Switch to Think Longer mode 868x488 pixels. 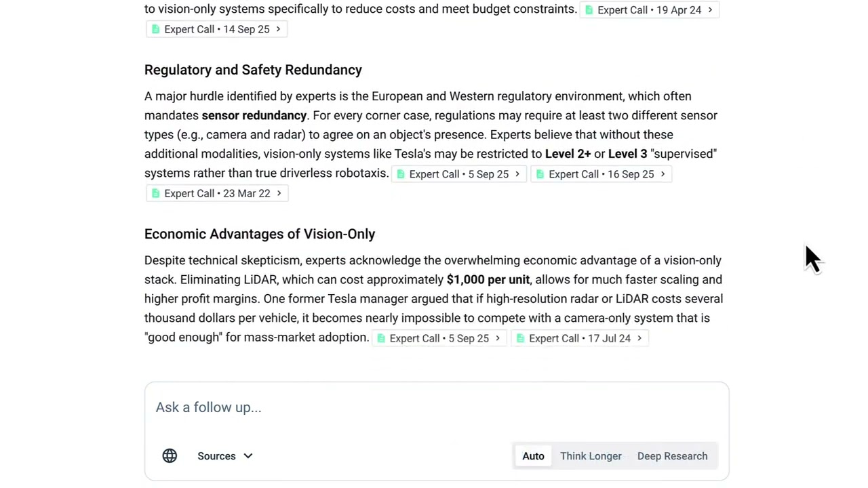point(591,456)
